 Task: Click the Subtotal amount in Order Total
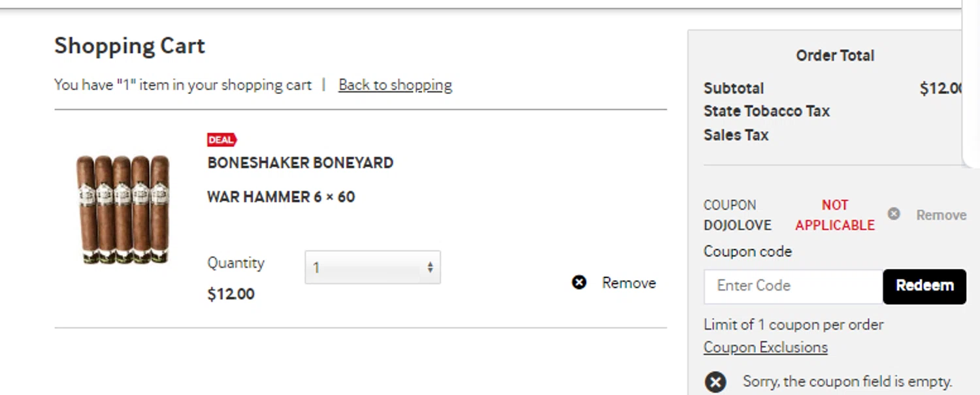(x=941, y=89)
